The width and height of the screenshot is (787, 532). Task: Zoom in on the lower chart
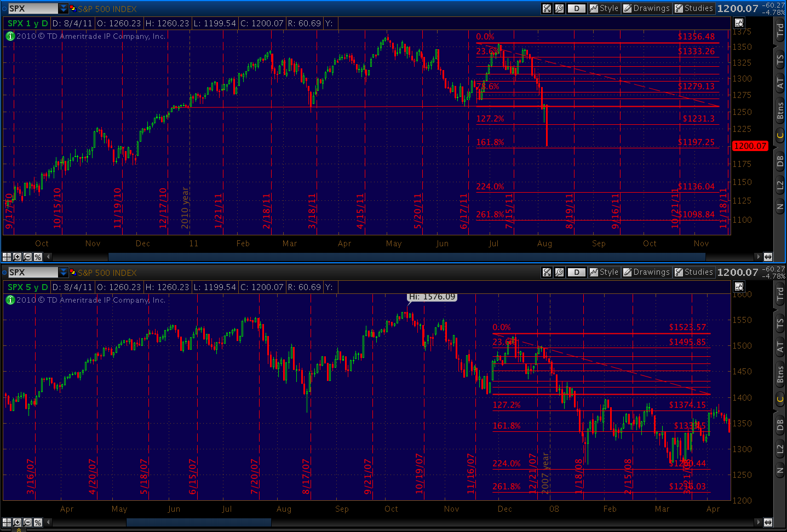[17, 522]
